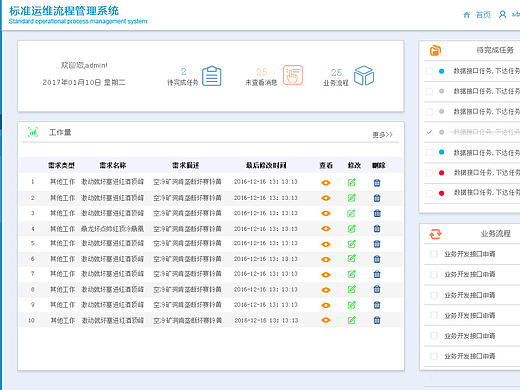Click the 业务流程 panel title on right

496,234
